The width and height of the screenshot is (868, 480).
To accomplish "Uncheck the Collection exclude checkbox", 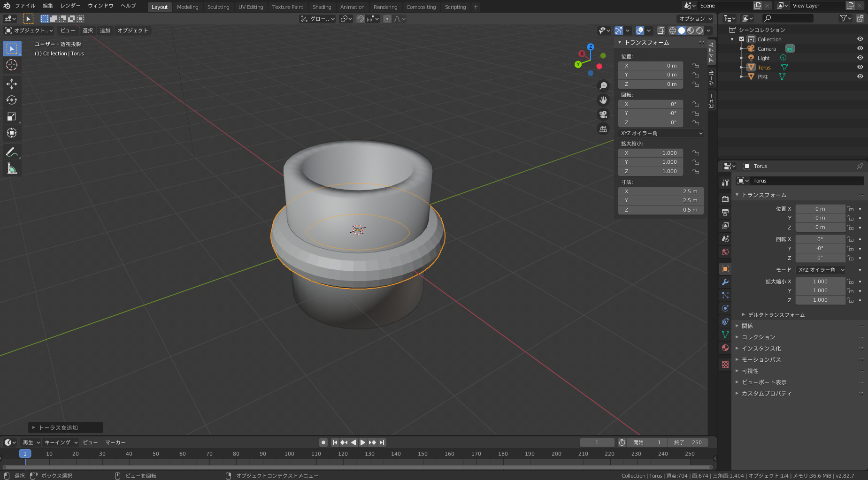I will click(x=742, y=39).
